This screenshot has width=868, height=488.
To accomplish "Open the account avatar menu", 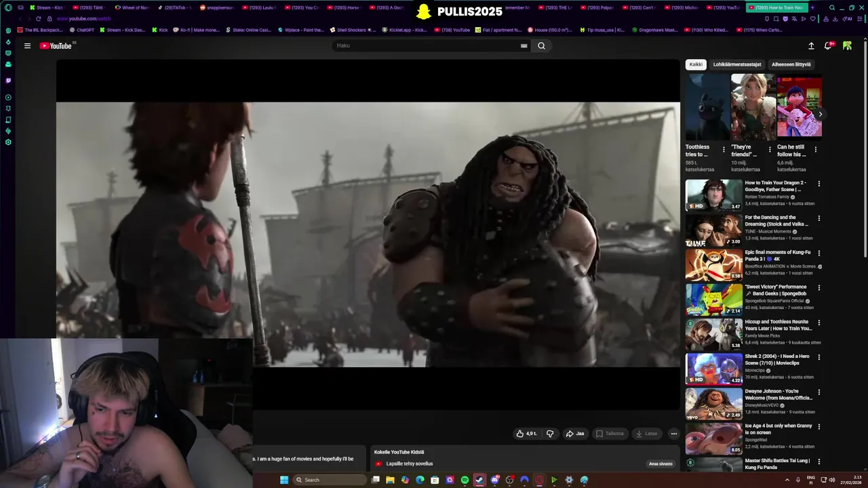I will [x=847, y=46].
